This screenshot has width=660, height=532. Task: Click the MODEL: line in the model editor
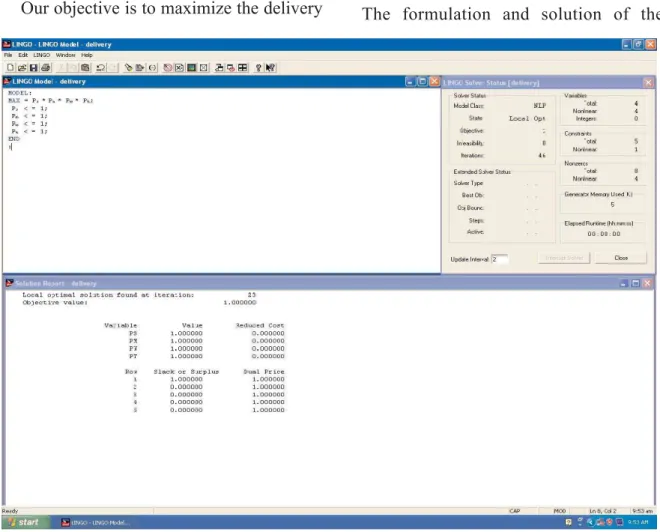click(x=20, y=93)
